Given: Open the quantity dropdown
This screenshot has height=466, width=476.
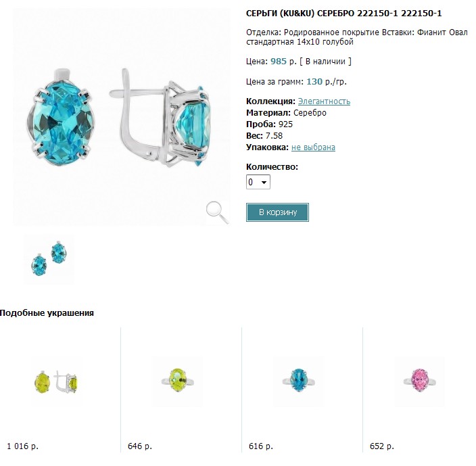Looking at the screenshot, I should [258, 182].
